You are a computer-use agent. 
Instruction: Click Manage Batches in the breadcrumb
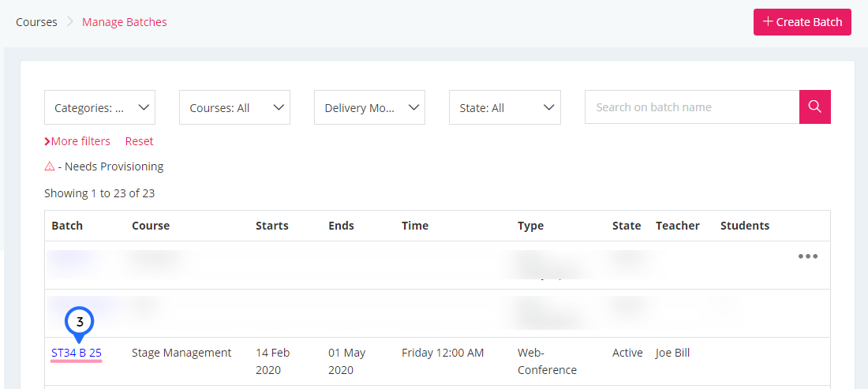click(125, 22)
